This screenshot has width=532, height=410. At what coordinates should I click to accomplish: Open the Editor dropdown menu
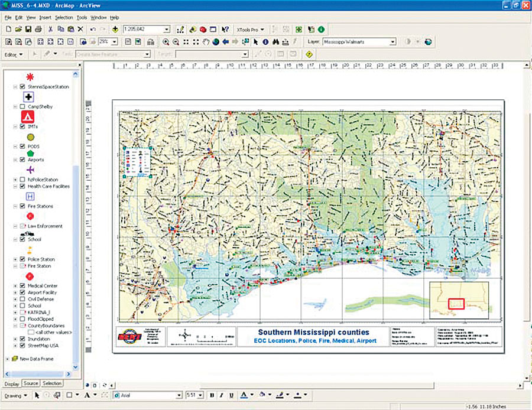[14, 54]
